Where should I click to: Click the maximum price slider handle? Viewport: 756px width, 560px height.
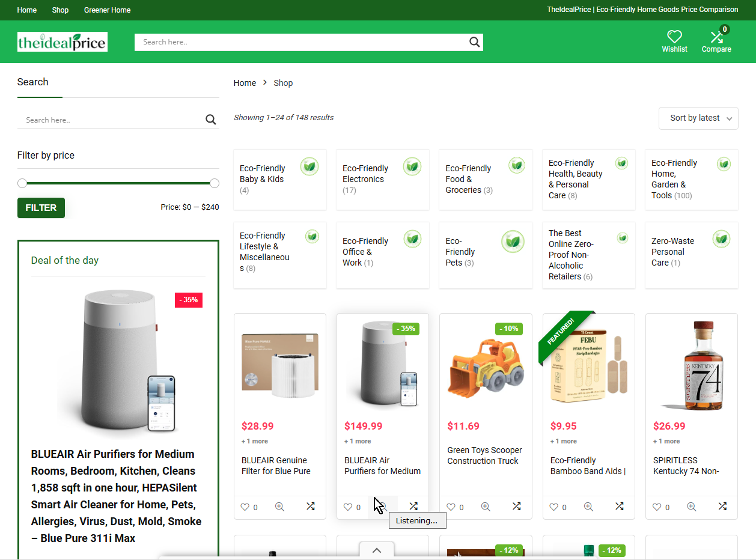click(215, 183)
